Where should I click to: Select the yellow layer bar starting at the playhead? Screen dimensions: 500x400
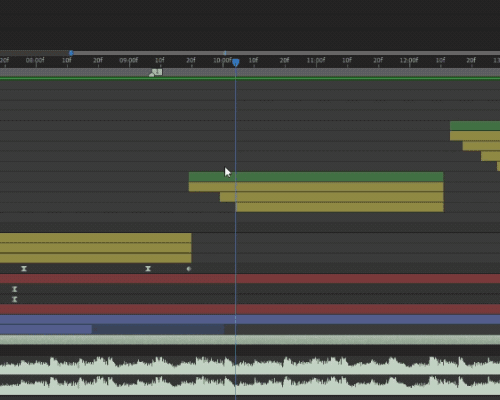coord(340,207)
